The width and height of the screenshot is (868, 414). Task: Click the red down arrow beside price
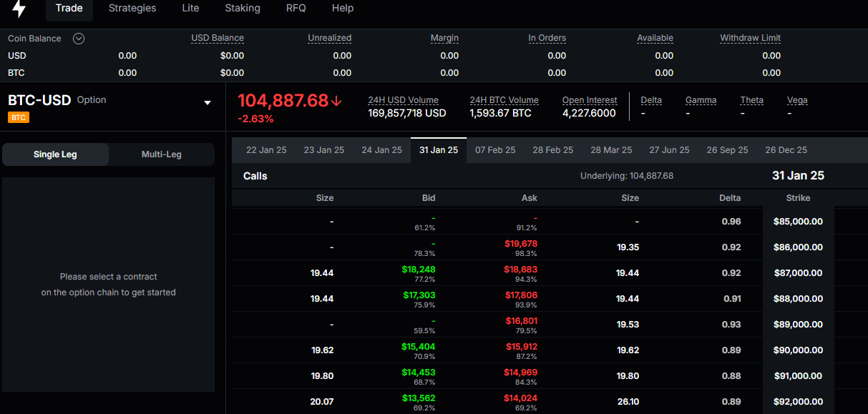[337, 101]
